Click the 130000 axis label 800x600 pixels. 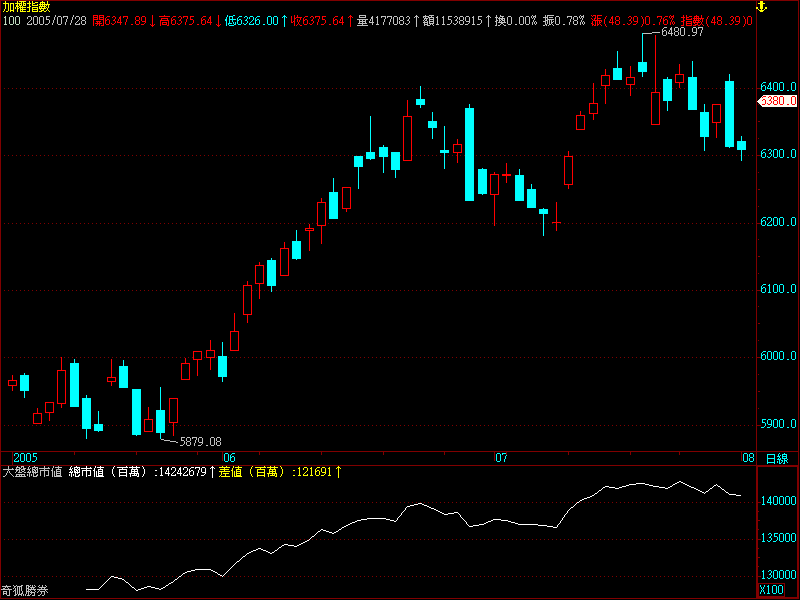click(778, 575)
